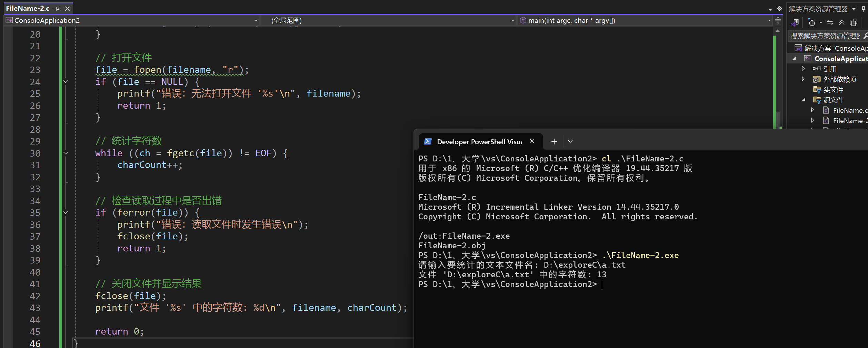The image size is (868, 348).
Task: Collapse the 源文件 folder
Action: [x=804, y=100]
